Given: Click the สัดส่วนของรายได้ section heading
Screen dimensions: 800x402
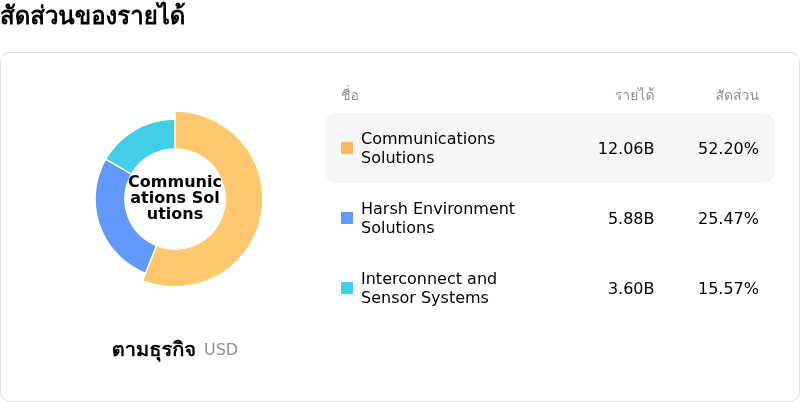Looking at the screenshot, I should pyautogui.click(x=92, y=17).
